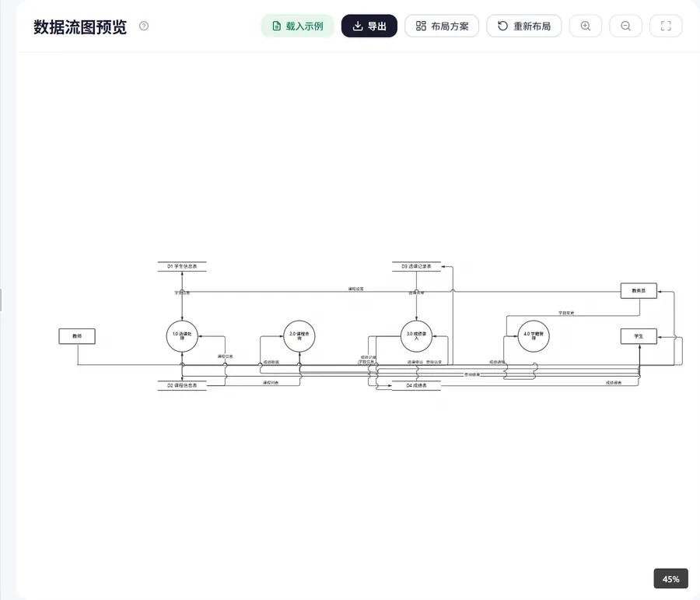Screen dimensions: 700x600
Task: Select the 教务员 entity box
Action: 639,290
